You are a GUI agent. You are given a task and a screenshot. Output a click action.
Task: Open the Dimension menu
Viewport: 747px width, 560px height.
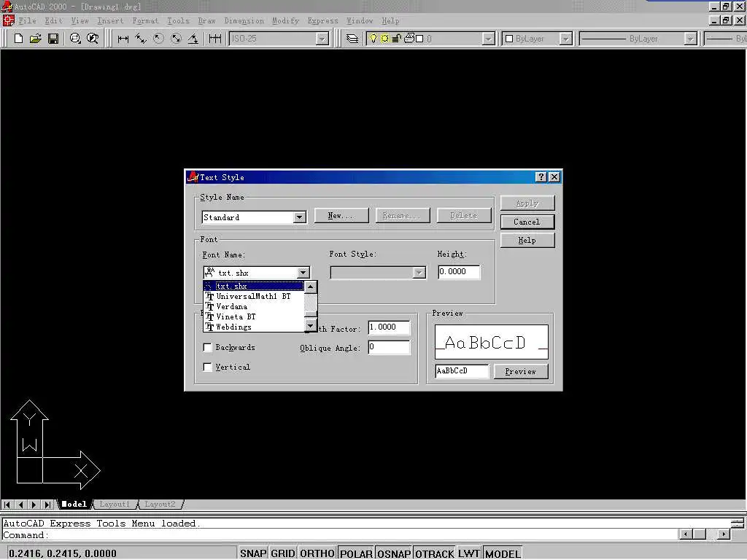click(x=244, y=20)
